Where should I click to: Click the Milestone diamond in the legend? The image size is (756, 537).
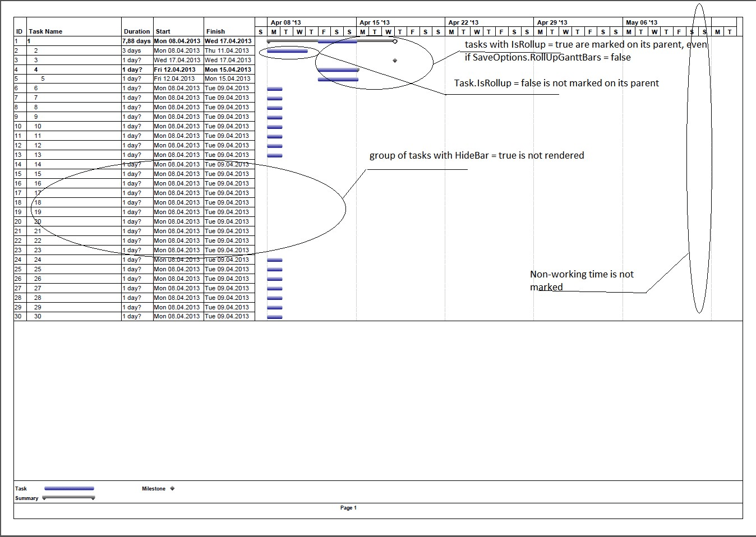coord(172,488)
